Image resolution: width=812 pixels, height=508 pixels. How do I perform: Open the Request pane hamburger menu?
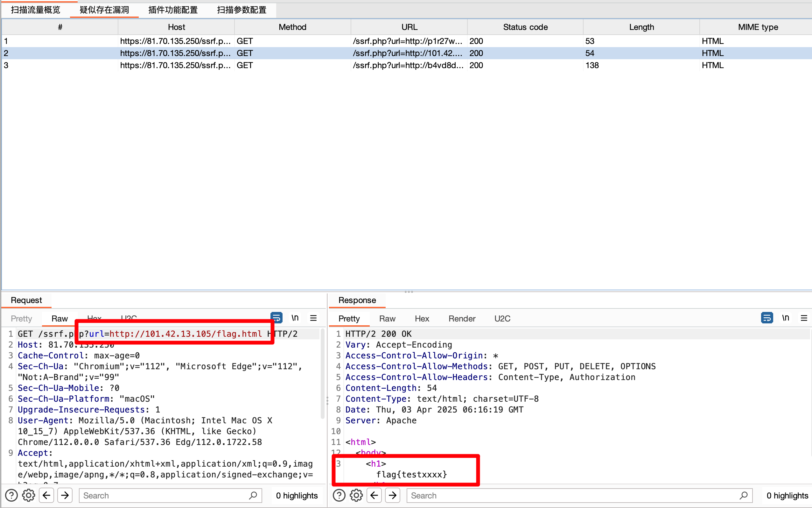(x=313, y=318)
